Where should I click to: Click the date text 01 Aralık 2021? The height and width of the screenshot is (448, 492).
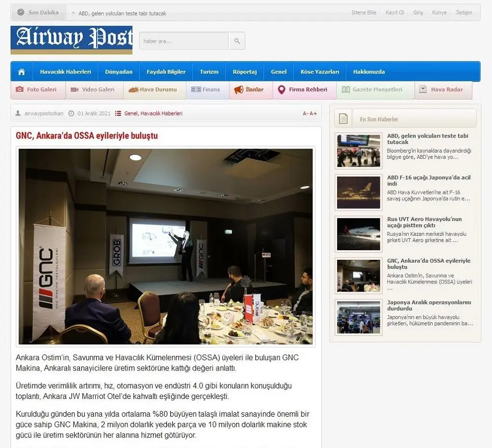pos(94,114)
